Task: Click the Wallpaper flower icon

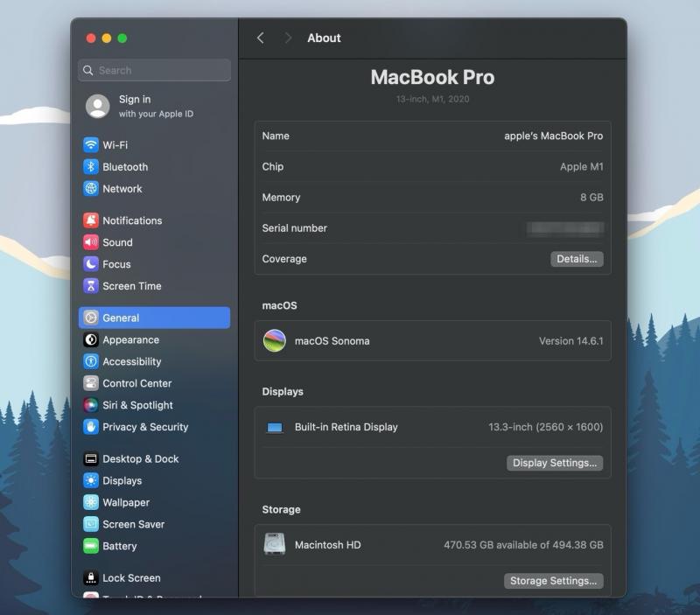Action: [x=91, y=502]
